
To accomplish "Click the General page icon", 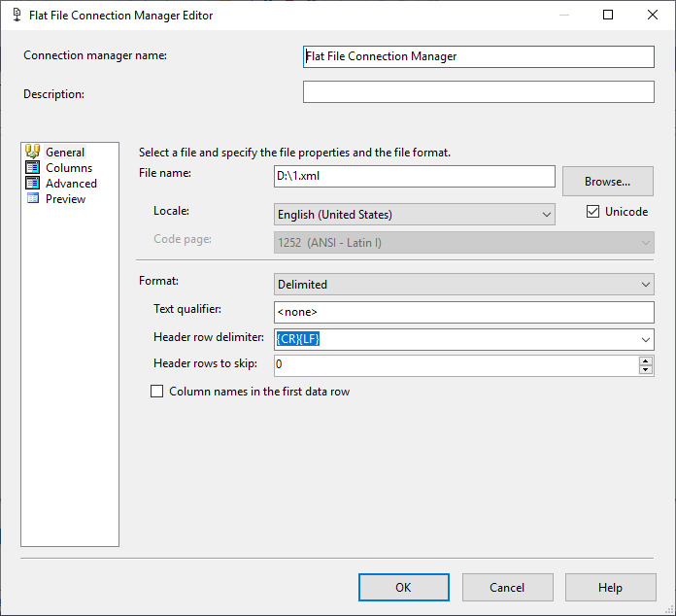I will pos(32,152).
